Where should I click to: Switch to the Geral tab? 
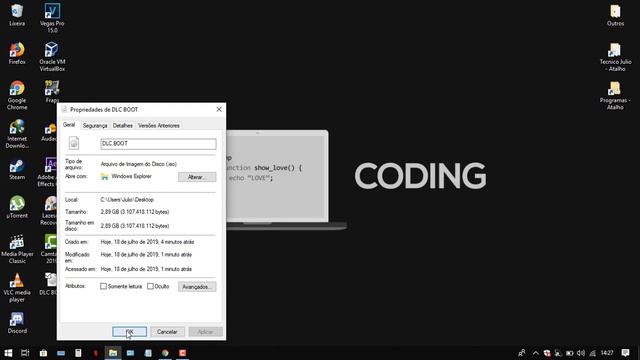69,125
